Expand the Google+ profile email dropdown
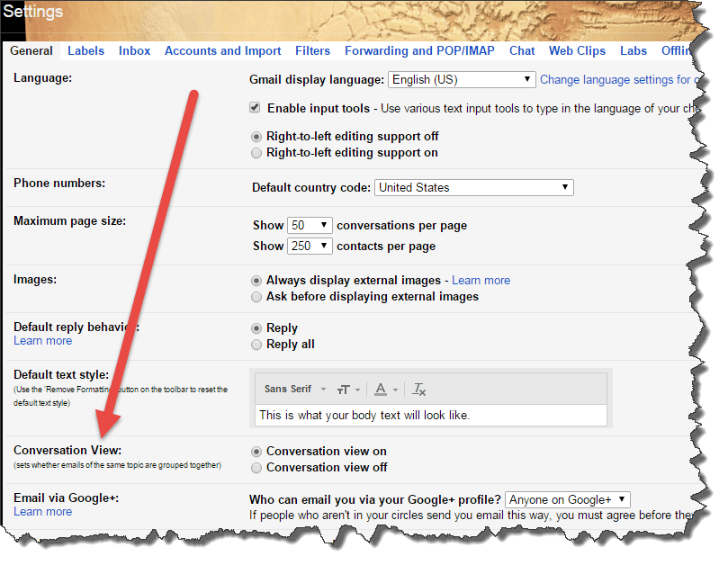 567,499
